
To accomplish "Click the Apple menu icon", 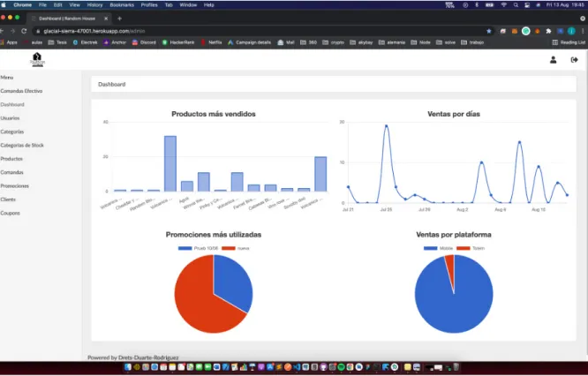I will pyautogui.click(x=4, y=5).
